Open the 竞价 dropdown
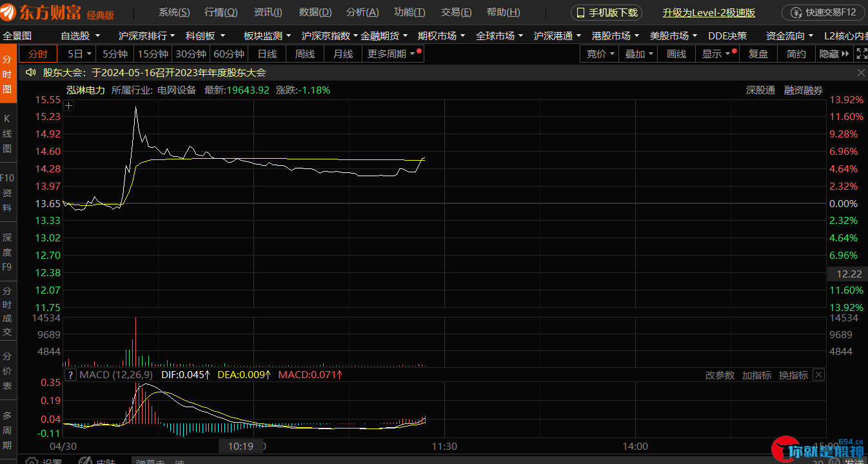Screen dimensions: 868x464 pos(600,54)
